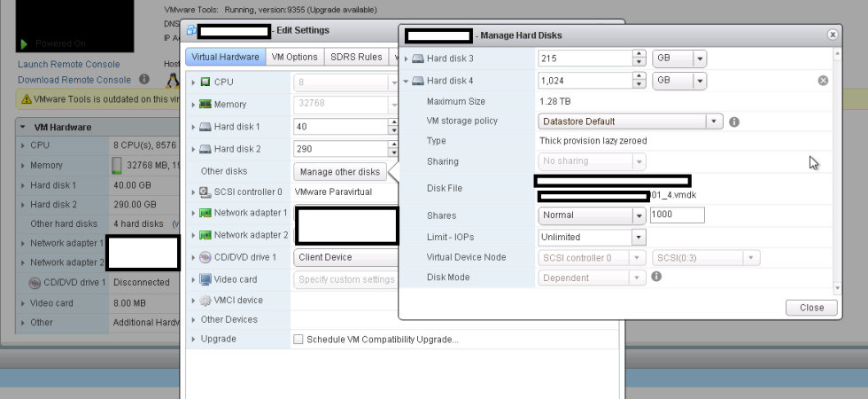The image size is (868, 399).
Task: Open the VM storage policy info icon
Action: 734,122
